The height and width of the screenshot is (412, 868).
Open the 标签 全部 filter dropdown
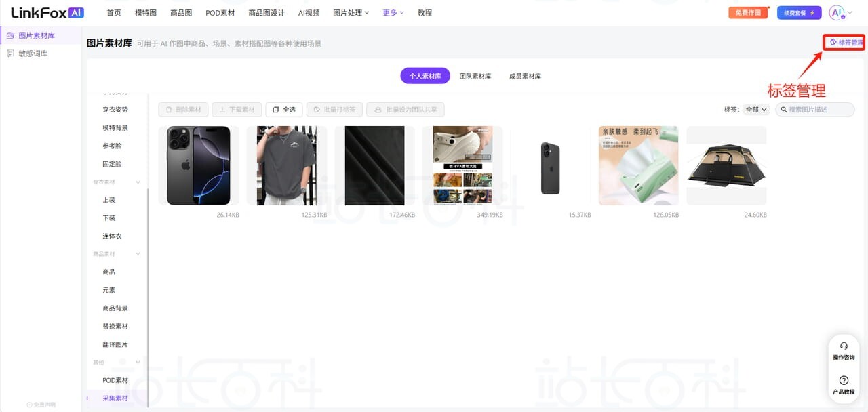[755, 109]
